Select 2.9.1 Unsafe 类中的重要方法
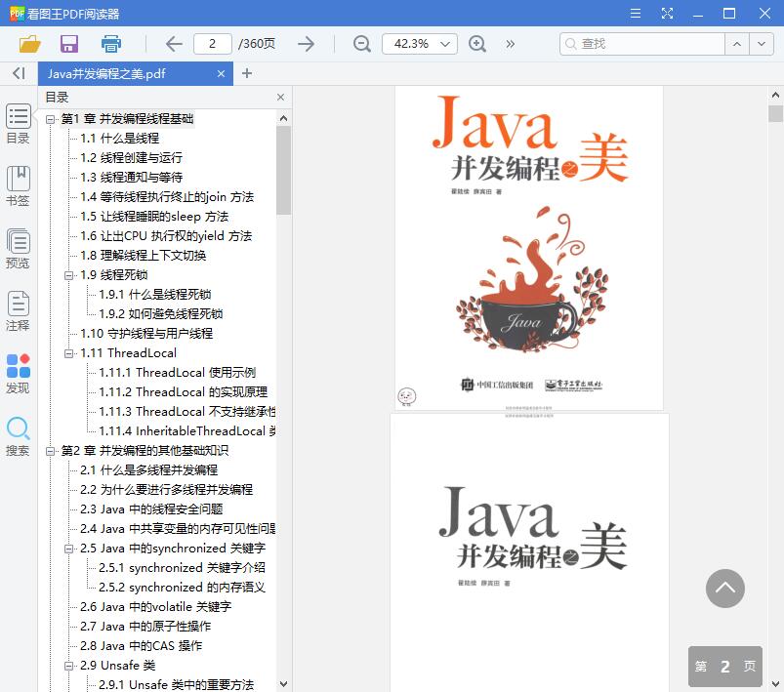 point(176,684)
